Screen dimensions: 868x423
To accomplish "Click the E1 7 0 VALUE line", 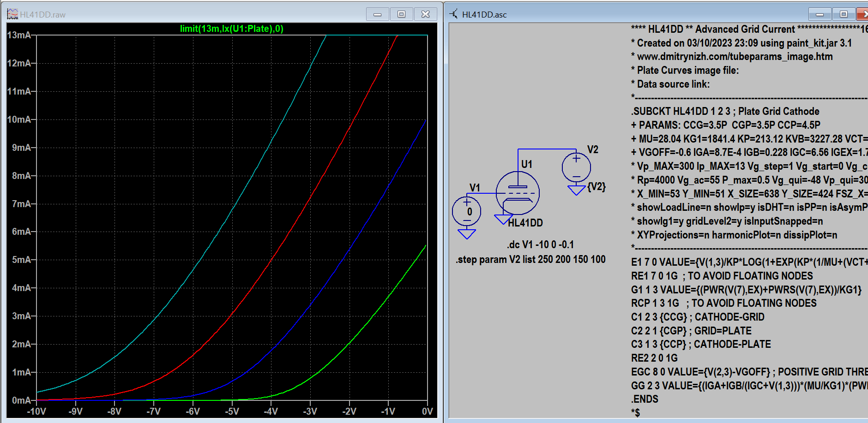I will tap(749, 262).
